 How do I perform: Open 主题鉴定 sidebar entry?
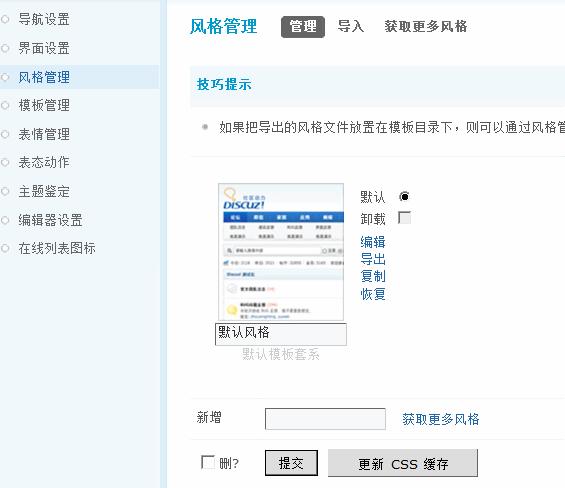click(x=44, y=191)
